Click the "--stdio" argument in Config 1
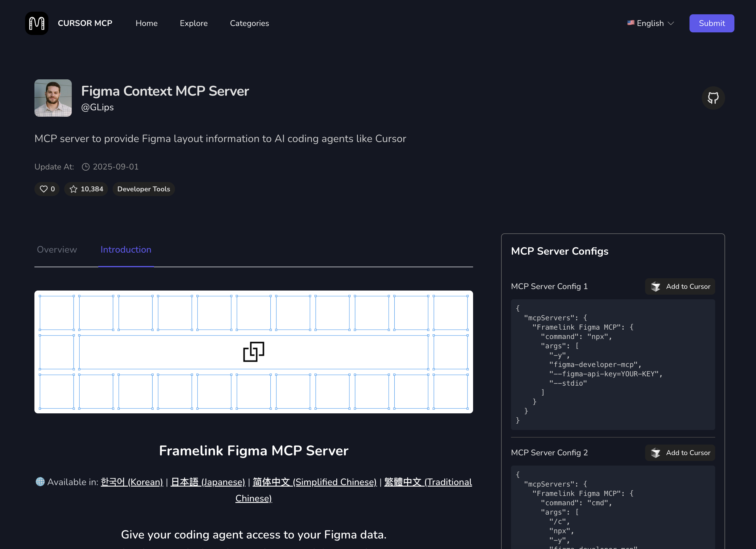Screen dimensions: 756x549 pyautogui.click(x=568, y=383)
